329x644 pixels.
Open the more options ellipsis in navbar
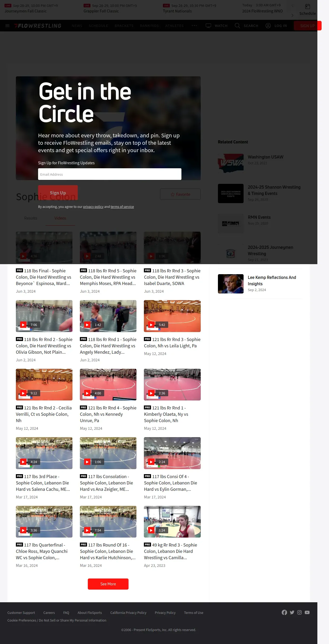click(194, 26)
